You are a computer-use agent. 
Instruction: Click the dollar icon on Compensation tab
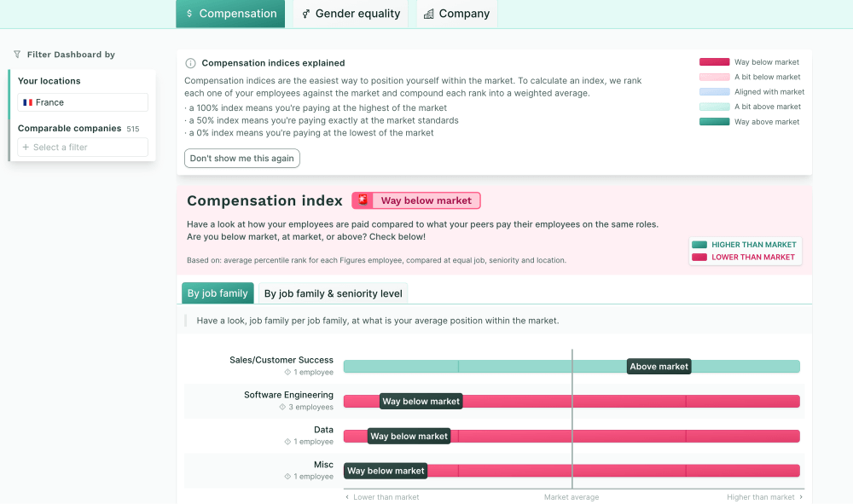tap(189, 14)
